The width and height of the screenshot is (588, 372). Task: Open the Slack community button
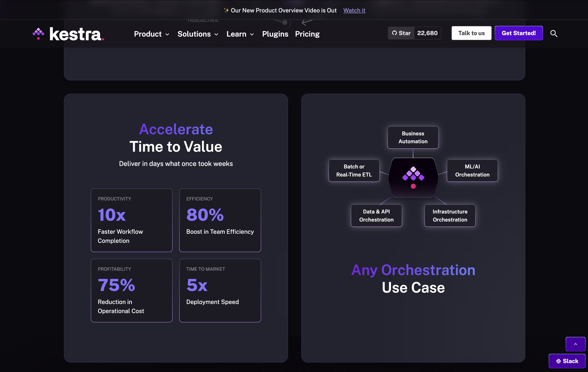[567, 361]
